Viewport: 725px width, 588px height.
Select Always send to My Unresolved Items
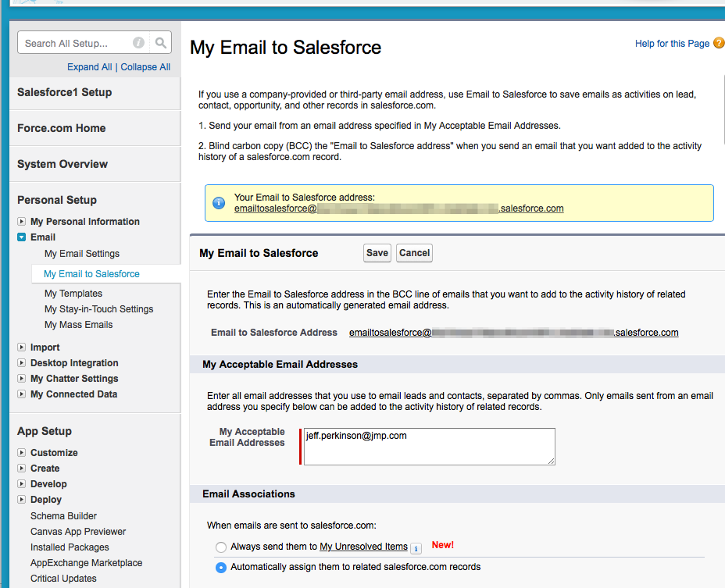point(221,547)
